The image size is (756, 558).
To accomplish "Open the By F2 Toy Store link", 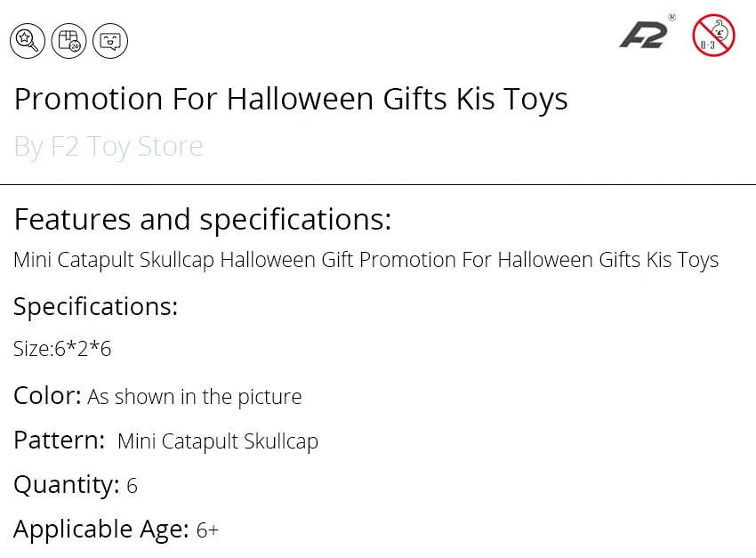I will (x=109, y=146).
